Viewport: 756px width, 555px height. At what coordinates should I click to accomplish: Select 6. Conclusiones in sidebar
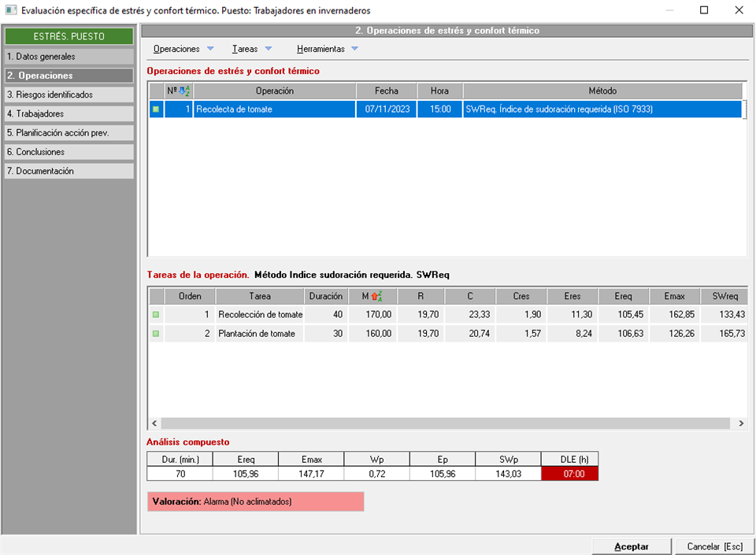pyautogui.click(x=69, y=152)
